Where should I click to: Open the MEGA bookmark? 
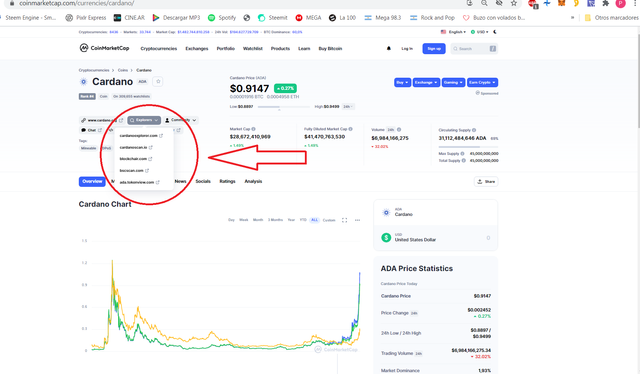tap(309, 18)
